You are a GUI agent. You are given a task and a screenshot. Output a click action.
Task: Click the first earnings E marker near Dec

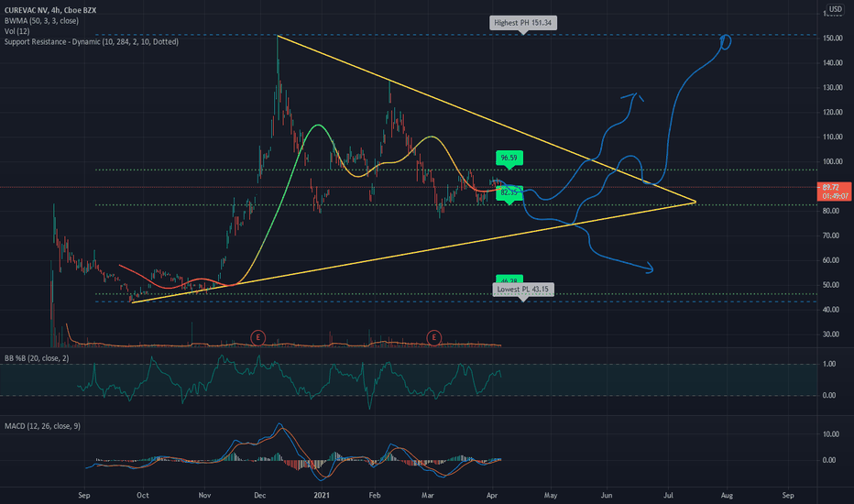(x=257, y=338)
